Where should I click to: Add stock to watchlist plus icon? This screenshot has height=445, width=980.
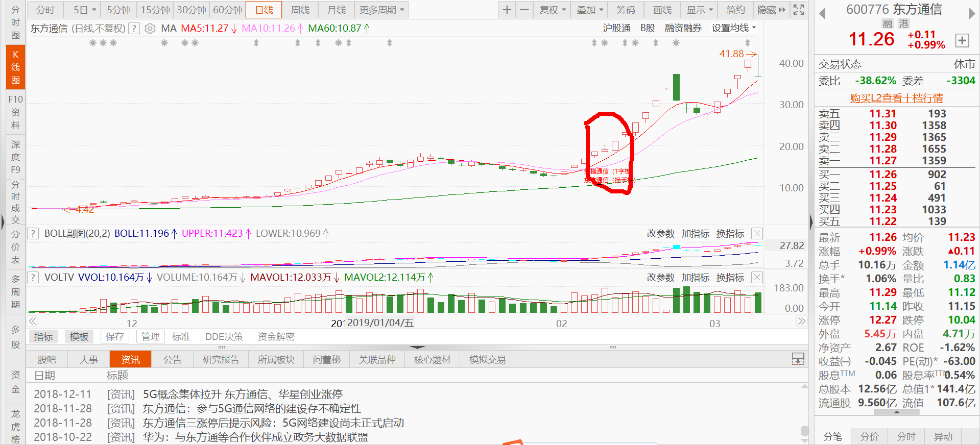pos(962,40)
